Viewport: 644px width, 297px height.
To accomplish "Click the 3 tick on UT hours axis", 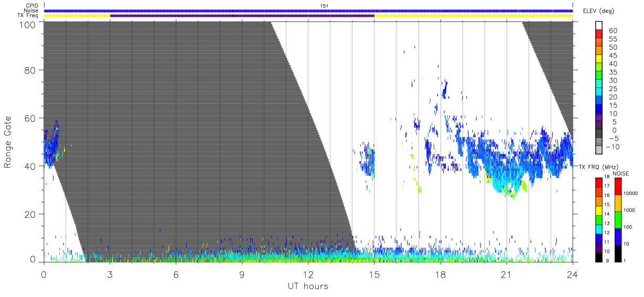I will pos(110,274).
